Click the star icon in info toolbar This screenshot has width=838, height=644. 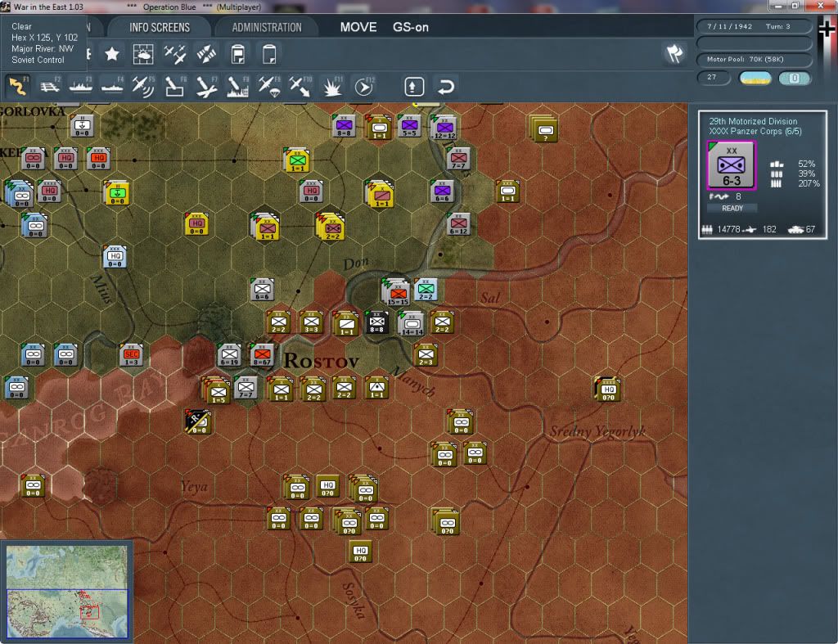coord(111,54)
